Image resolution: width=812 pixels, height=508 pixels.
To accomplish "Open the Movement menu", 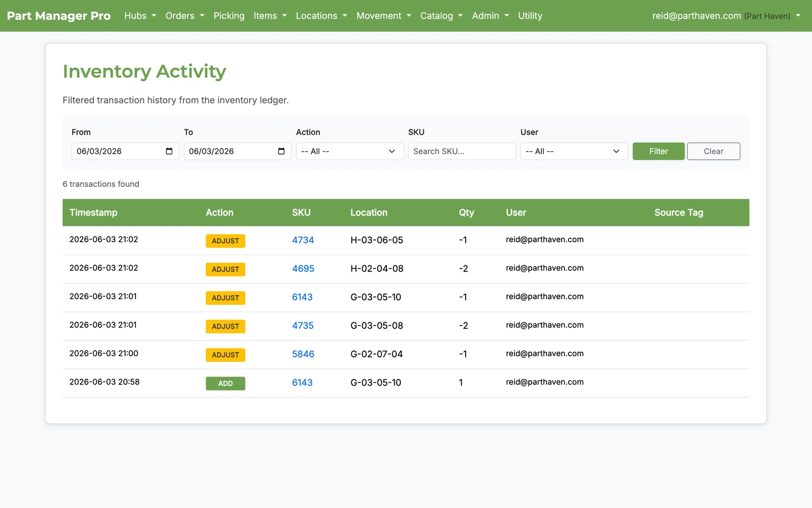I will click(x=383, y=16).
